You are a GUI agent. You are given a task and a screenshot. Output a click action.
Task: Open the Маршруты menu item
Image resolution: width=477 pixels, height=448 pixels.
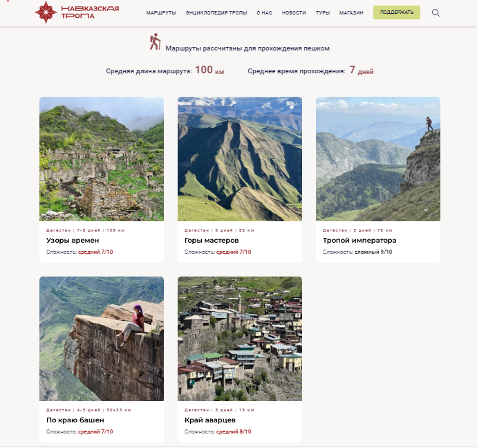pos(161,12)
